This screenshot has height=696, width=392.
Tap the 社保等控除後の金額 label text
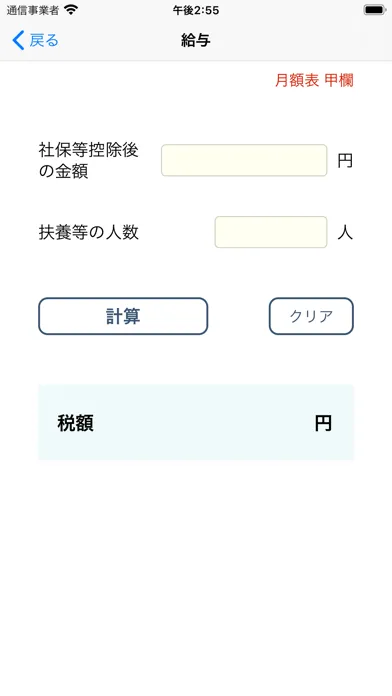89,161
